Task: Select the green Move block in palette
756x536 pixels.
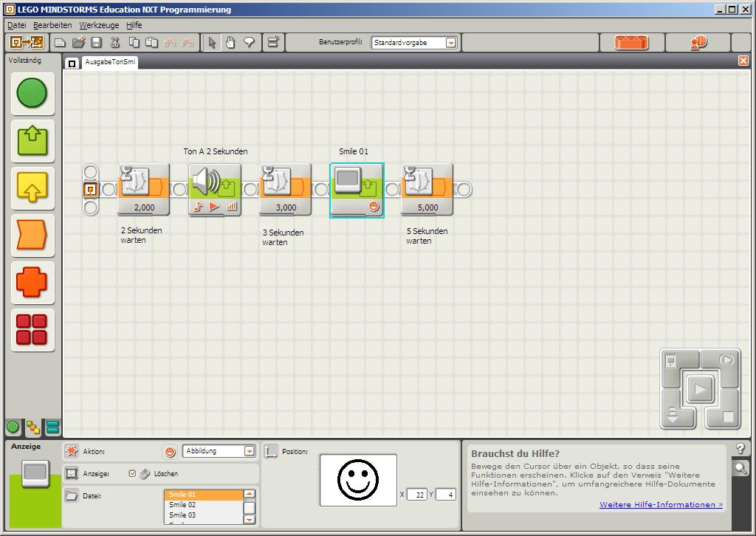Action: (x=32, y=93)
